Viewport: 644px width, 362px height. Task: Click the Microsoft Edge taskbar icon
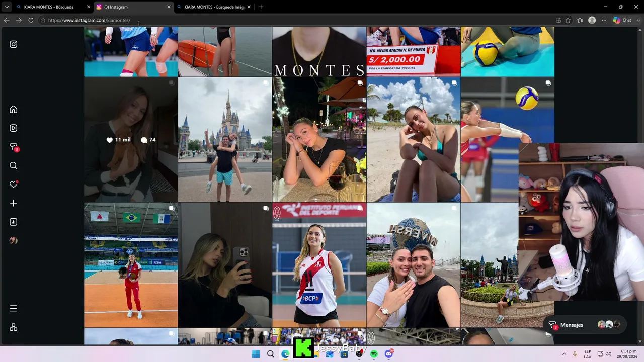click(x=285, y=354)
